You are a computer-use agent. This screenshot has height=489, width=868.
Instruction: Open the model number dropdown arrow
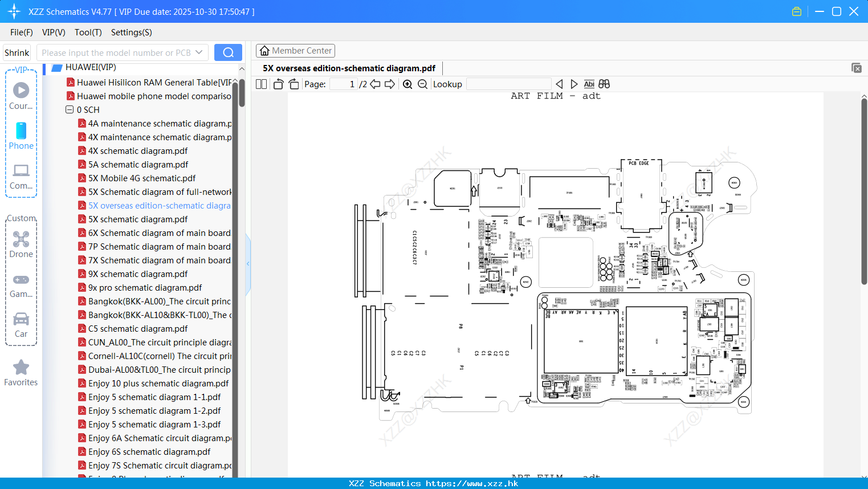click(x=199, y=52)
